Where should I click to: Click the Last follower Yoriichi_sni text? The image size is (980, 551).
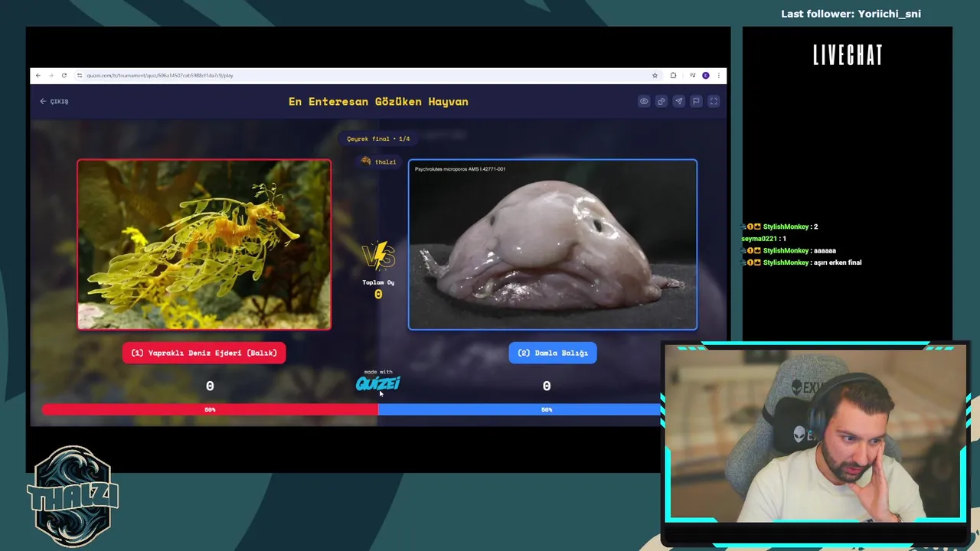coord(851,14)
